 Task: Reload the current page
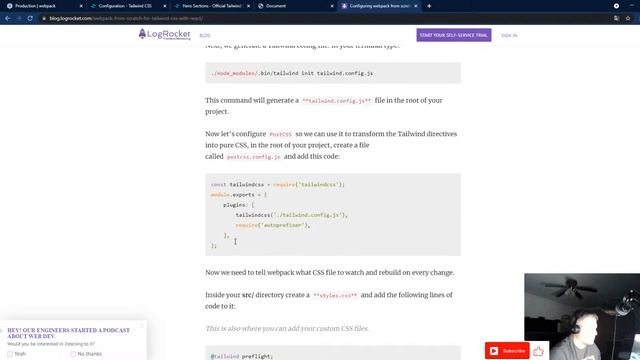click(x=30, y=18)
